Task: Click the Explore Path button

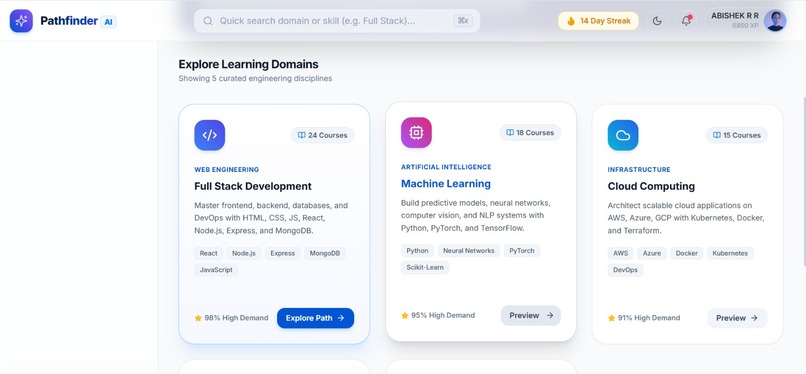Action: coord(315,318)
